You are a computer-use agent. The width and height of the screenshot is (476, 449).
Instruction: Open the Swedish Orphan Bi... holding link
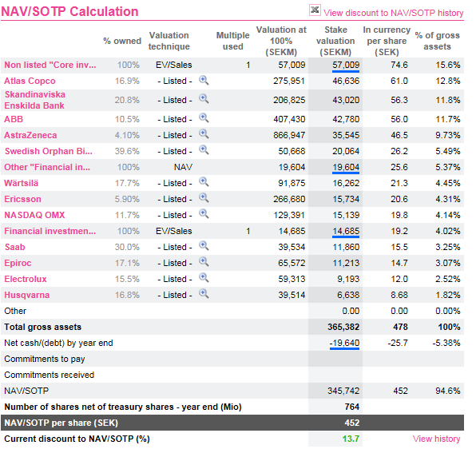pyautogui.click(x=49, y=151)
